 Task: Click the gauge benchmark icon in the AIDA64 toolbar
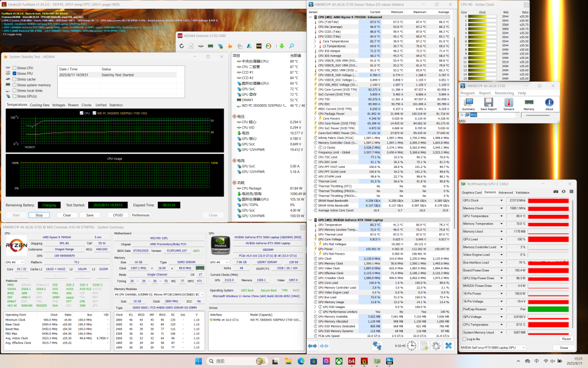pos(268,46)
